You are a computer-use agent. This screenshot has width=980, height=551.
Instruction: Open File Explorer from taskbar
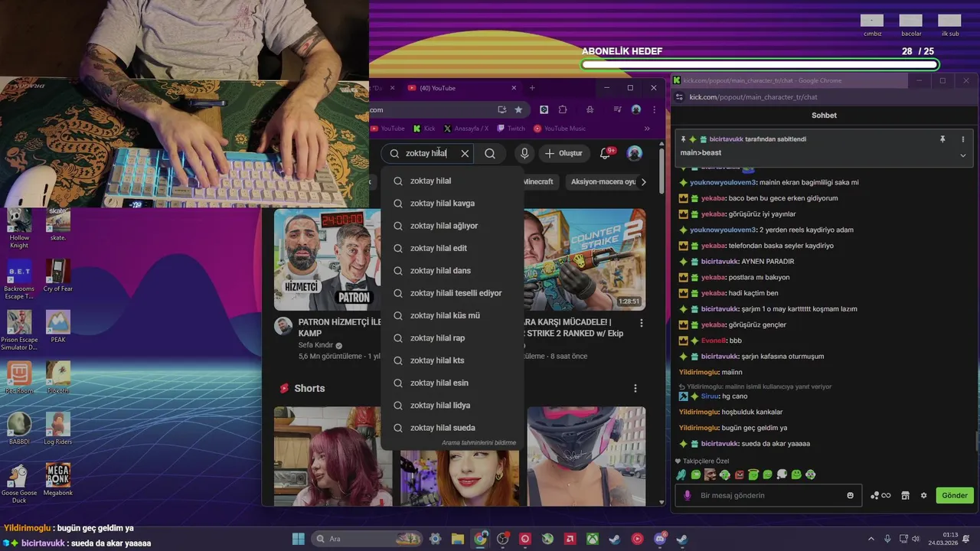coord(457,539)
